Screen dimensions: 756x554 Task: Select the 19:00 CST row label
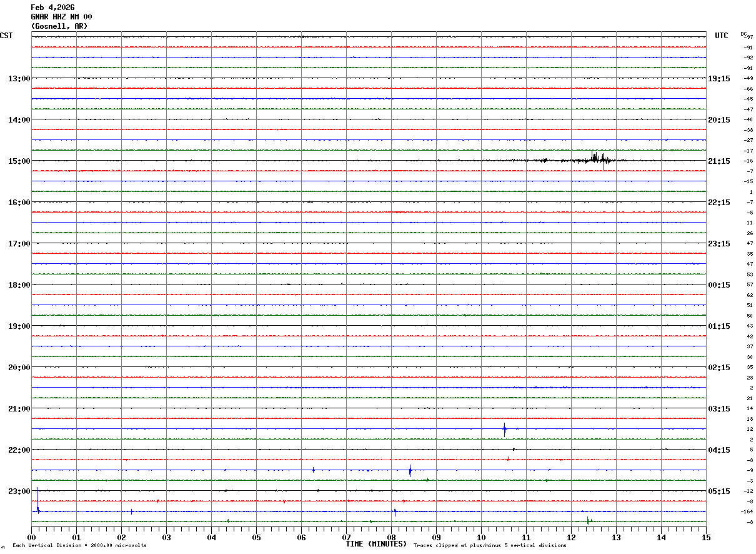click(19, 326)
